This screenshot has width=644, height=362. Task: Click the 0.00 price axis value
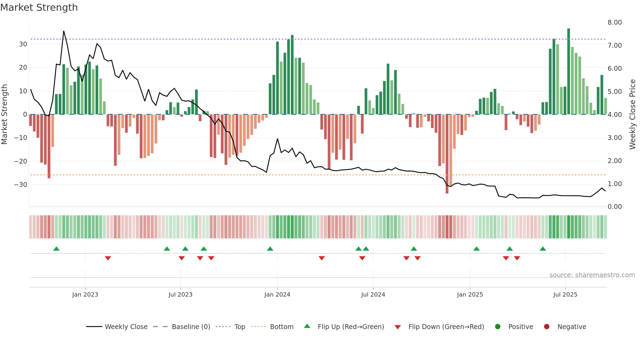[615, 206]
